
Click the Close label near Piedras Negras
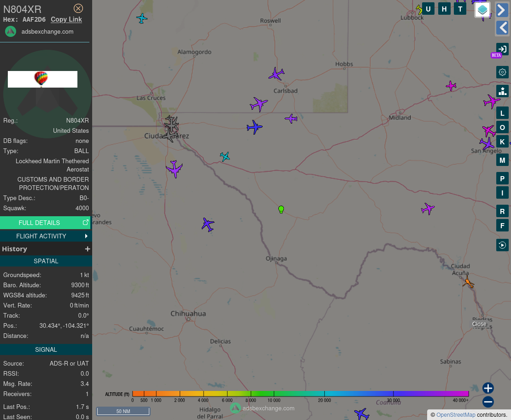(x=479, y=324)
